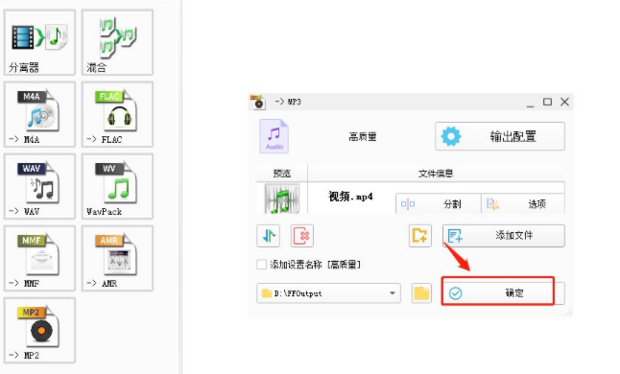Close the -> MP3 dialog
This screenshot has width=620, height=374.
pos(565,102)
